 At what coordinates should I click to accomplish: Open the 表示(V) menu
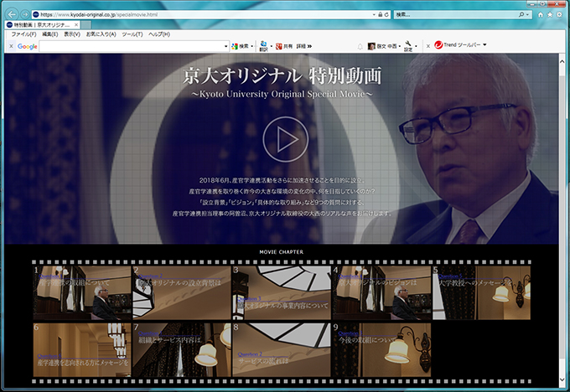(x=72, y=34)
